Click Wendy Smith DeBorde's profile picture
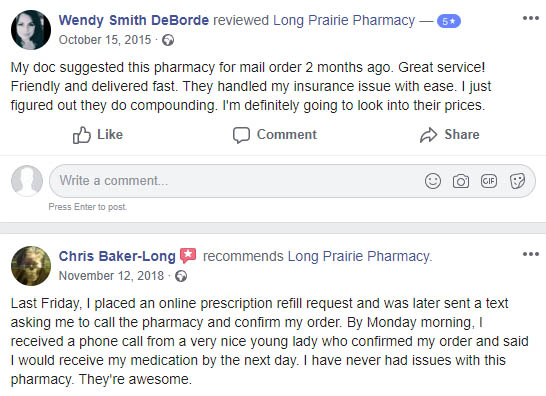The height and width of the screenshot is (396, 546). pos(31,30)
